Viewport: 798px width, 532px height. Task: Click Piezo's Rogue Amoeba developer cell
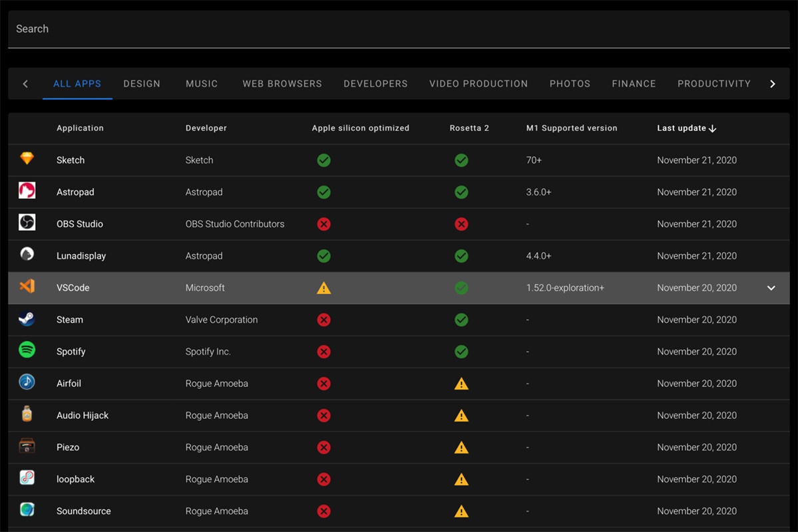tap(217, 448)
